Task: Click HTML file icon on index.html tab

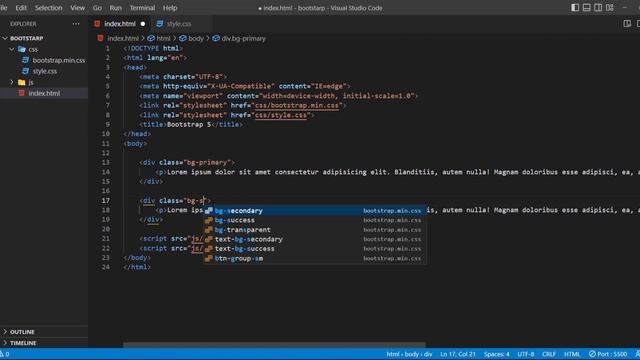Action: coord(97,24)
